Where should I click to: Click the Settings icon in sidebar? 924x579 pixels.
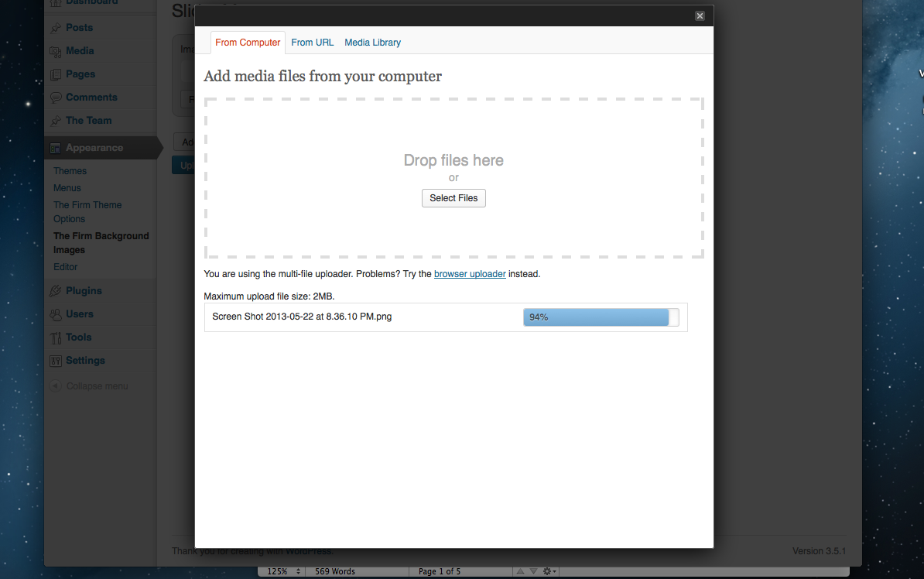point(56,361)
